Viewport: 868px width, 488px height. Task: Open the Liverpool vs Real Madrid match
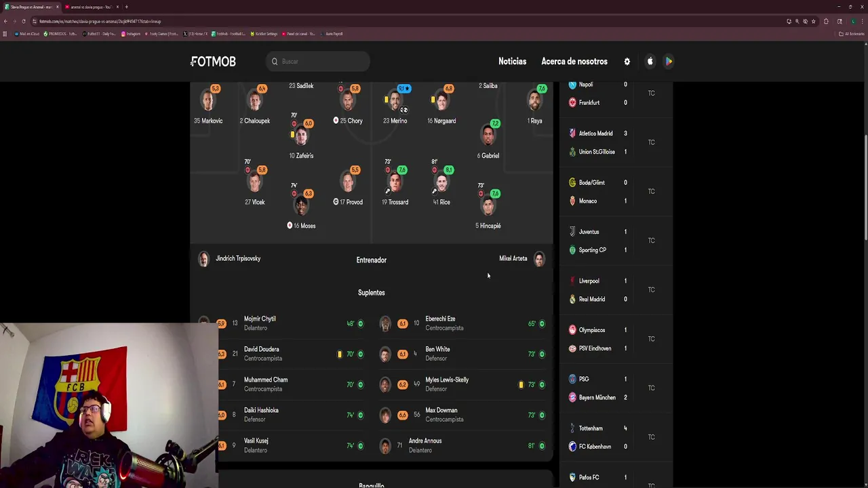pos(616,290)
